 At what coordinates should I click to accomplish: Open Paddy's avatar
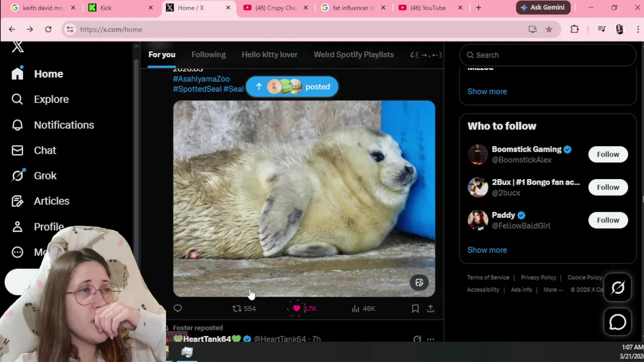click(477, 220)
